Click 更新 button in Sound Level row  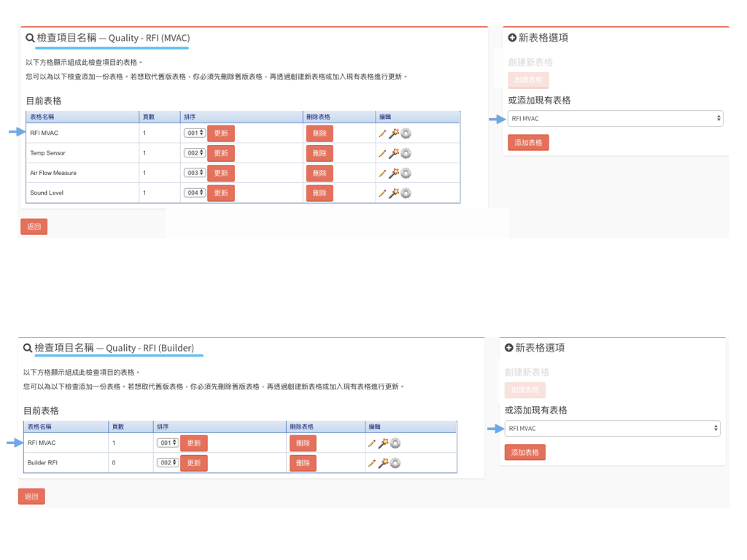coord(221,192)
